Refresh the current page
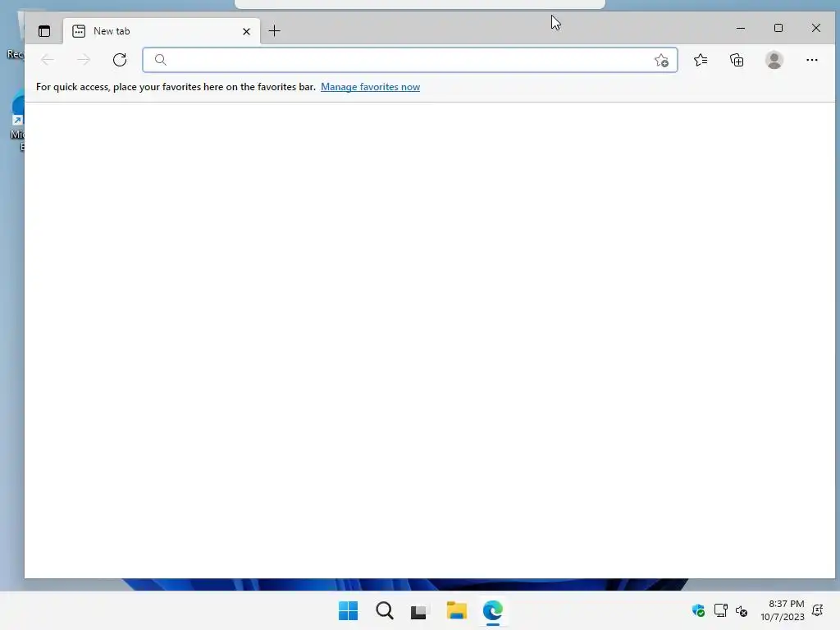This screenshot has width=840, height=630. 120,60
